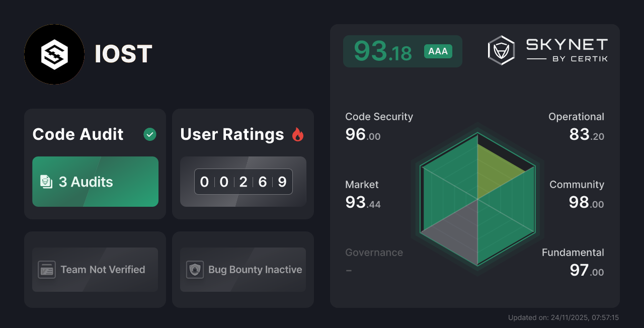Click the audit certificate icon inside 3 Audits
Viewport: 644px width, 328px height.
pos(47,182)
